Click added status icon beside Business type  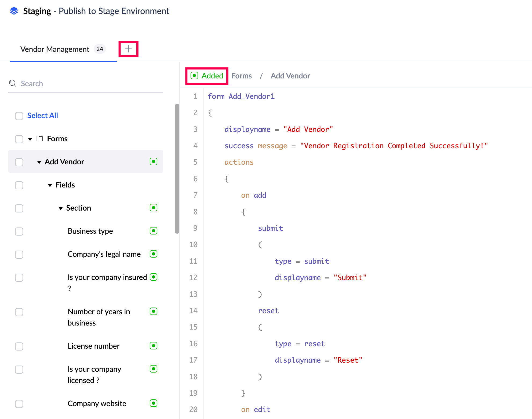point(153,231)
